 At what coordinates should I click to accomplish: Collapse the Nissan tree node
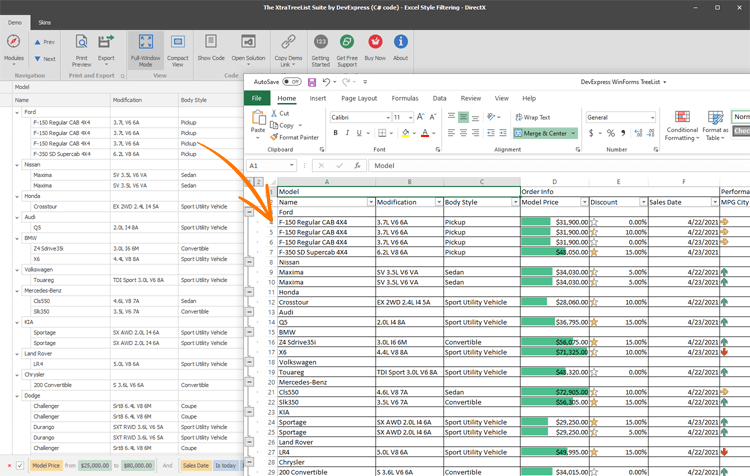coord(17,165)
